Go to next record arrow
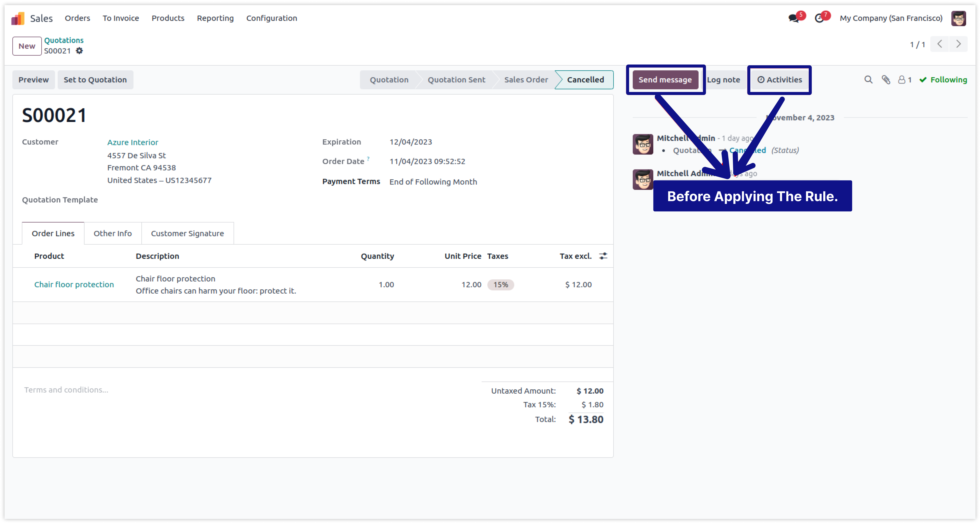This screenshot has height=523, width=980. tap(958, 44)
